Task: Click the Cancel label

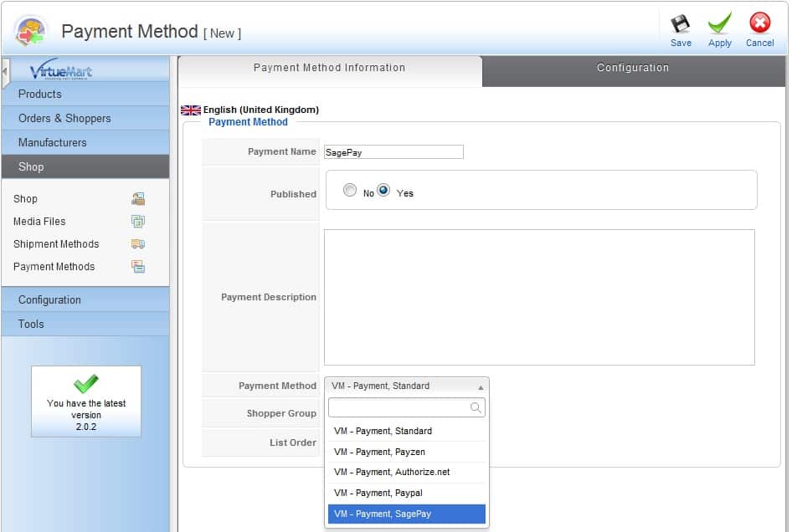Action: tap(759, 43)
